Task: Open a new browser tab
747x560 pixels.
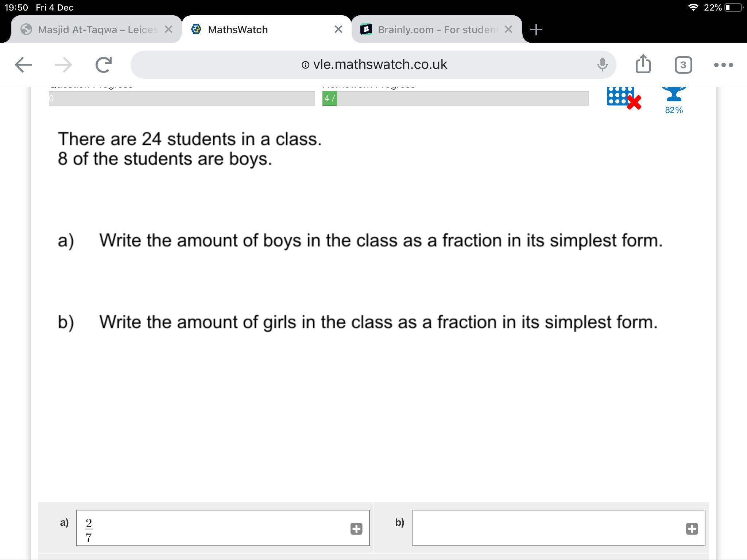Action: click(536, 30)
